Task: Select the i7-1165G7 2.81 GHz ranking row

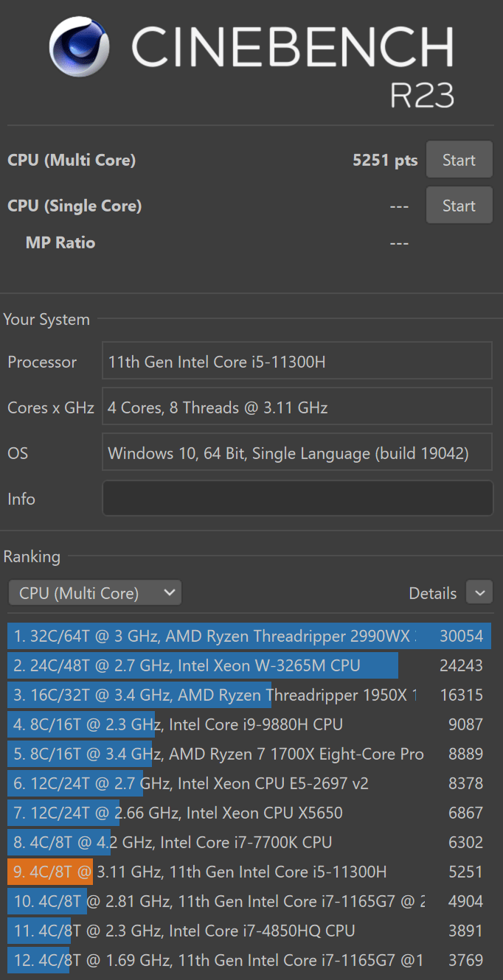Action: click(x=249, y=901)
